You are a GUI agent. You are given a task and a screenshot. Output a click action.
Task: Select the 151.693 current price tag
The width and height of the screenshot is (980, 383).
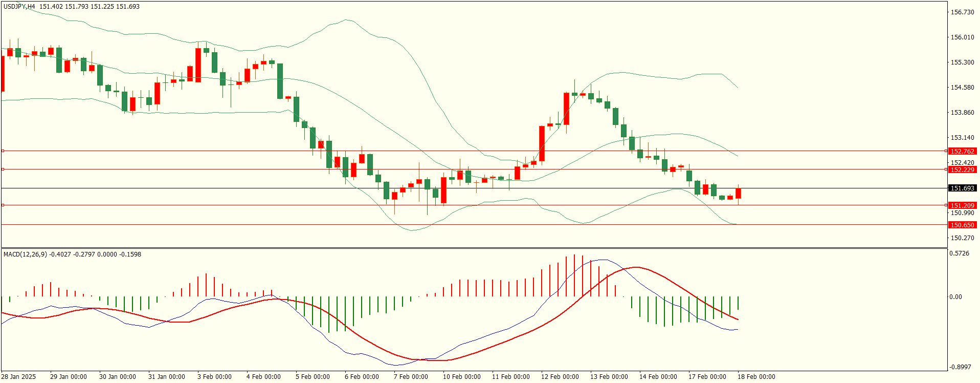coord(962,188)
